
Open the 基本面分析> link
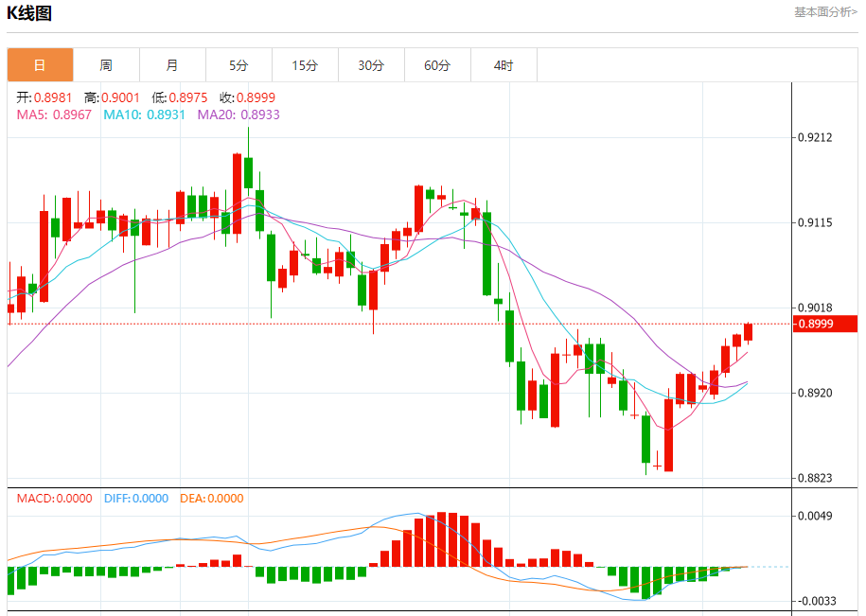(x=825, y=12)
